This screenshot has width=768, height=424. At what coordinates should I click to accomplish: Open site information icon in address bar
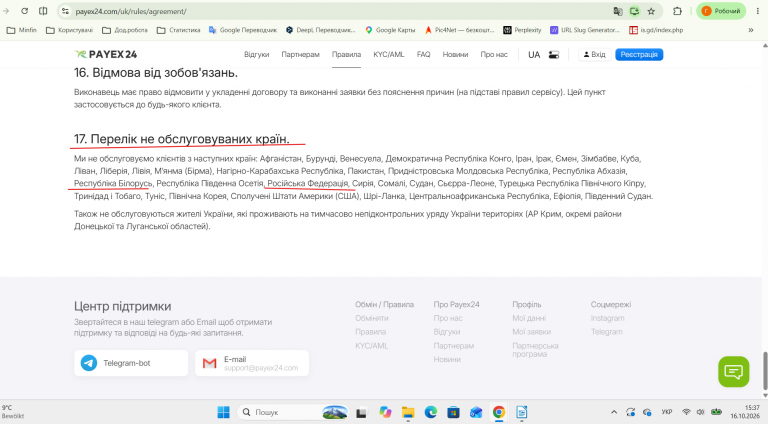click(x=65, y=11)
